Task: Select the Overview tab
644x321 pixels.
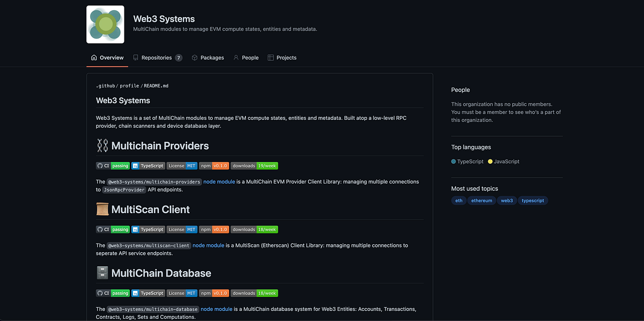Action: click(x=111, y=57)
